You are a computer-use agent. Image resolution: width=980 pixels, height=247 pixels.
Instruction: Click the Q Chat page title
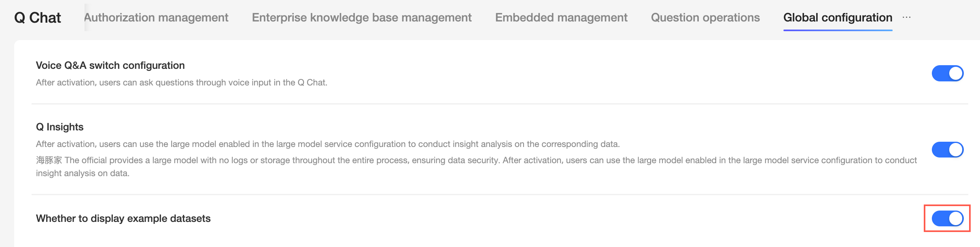(x=38, y=17)
